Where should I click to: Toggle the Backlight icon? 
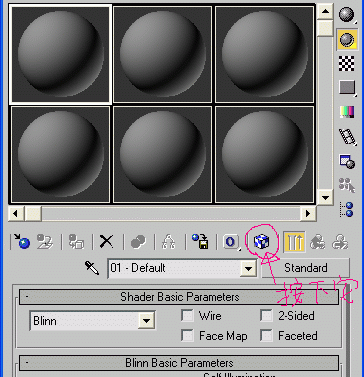346,39
